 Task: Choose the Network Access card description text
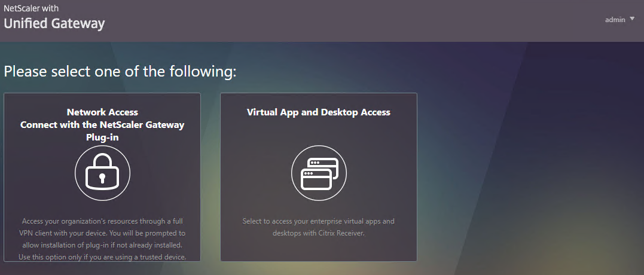[x=102, y=239]
